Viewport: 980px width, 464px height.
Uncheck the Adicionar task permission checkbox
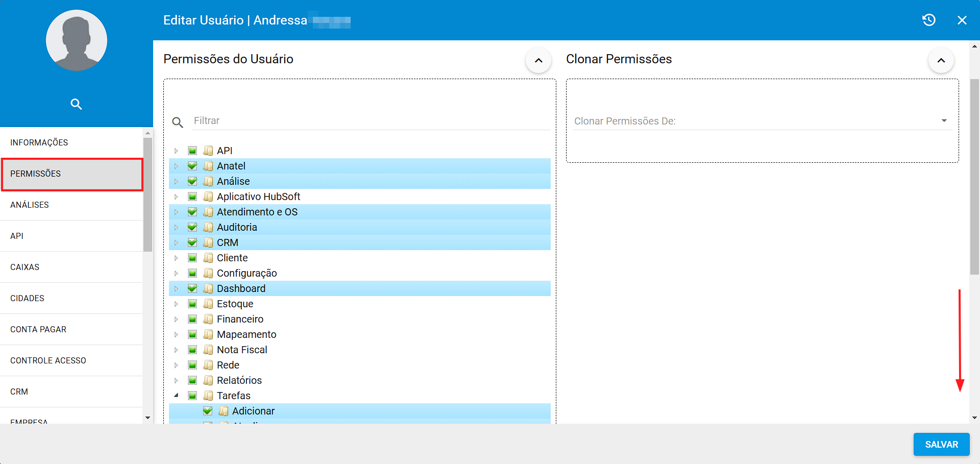pos(208,411)
